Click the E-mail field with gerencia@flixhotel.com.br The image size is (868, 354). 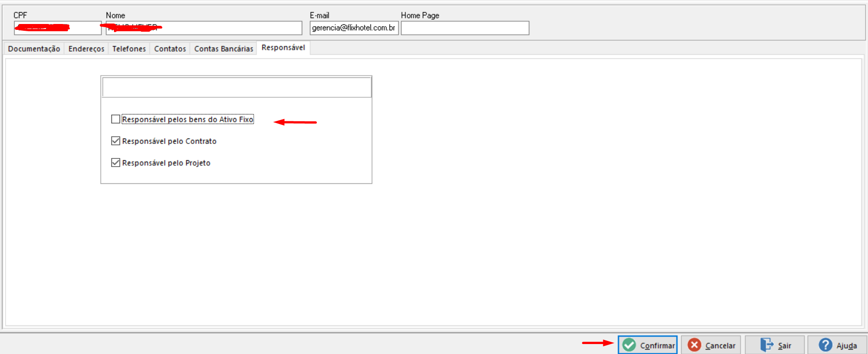(x=354, y=28)
